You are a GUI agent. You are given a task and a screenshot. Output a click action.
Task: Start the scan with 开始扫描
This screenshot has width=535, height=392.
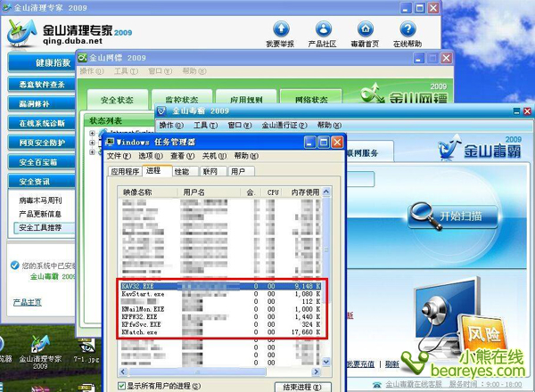[453, 216]
